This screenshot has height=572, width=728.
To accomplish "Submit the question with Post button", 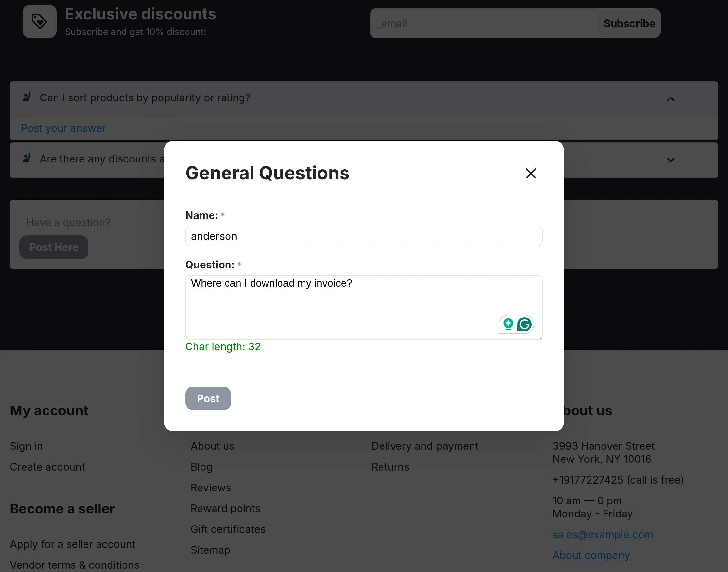I will [x=208, y=398].
